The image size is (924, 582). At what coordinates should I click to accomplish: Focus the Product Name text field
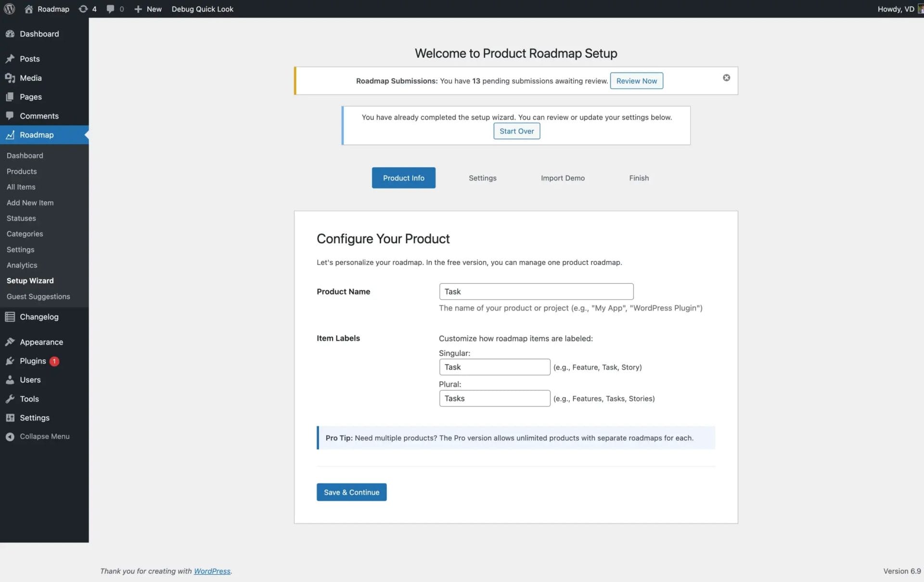536,291
